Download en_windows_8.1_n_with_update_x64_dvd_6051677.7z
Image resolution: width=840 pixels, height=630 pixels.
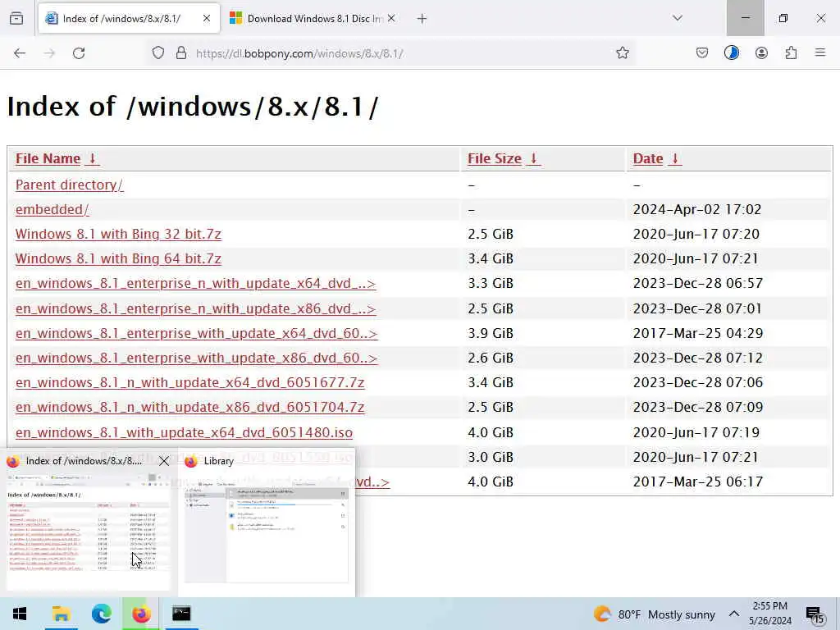[190, 383]
